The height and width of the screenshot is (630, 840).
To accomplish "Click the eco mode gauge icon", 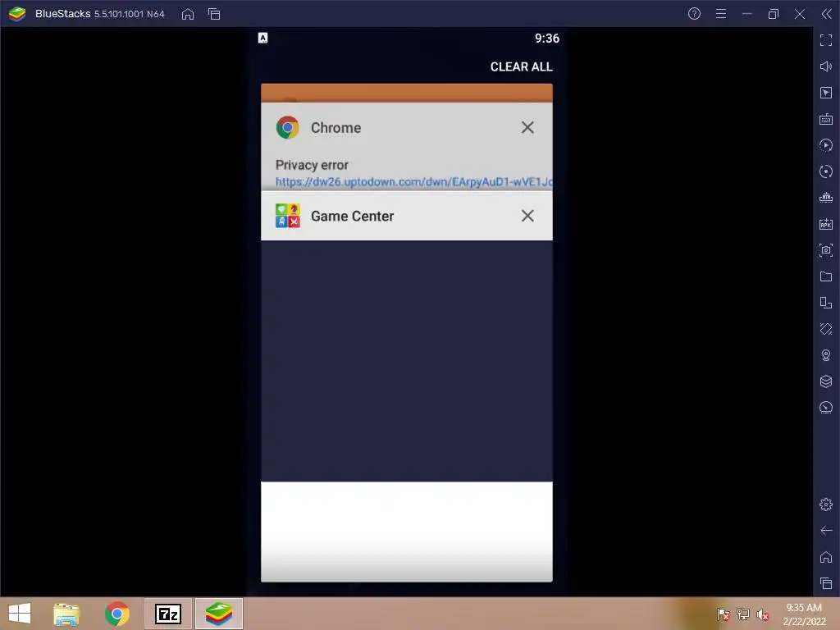I will click(x=826, y=408).
